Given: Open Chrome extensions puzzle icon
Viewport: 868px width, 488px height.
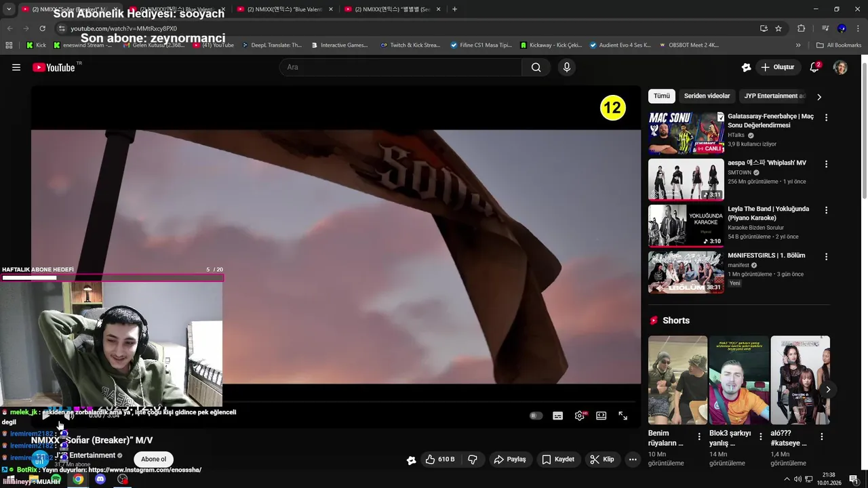Looking at the screenshot, I should coord(801,28).
